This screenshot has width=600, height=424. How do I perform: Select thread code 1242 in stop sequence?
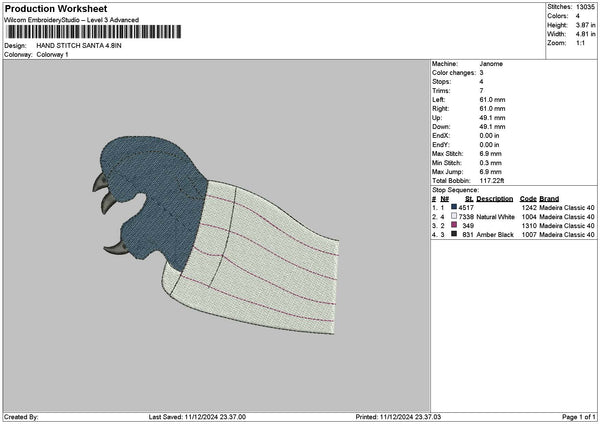[528, 207]
